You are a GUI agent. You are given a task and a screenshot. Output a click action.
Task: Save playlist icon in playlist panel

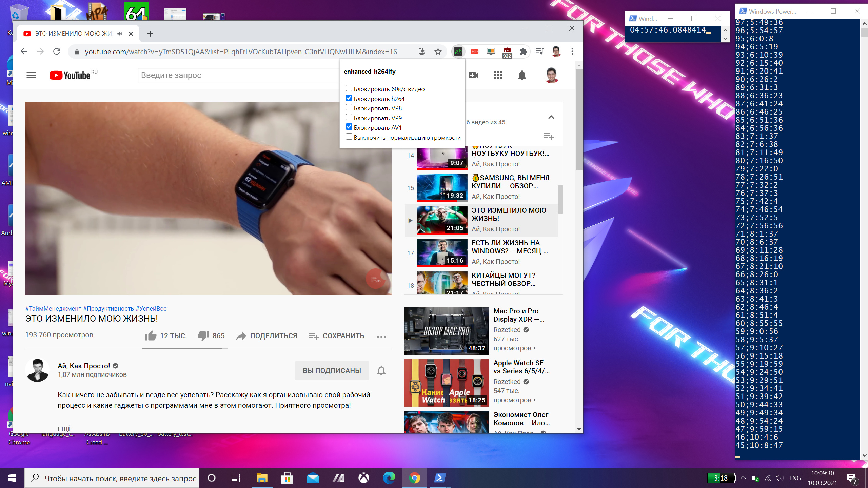549,137
